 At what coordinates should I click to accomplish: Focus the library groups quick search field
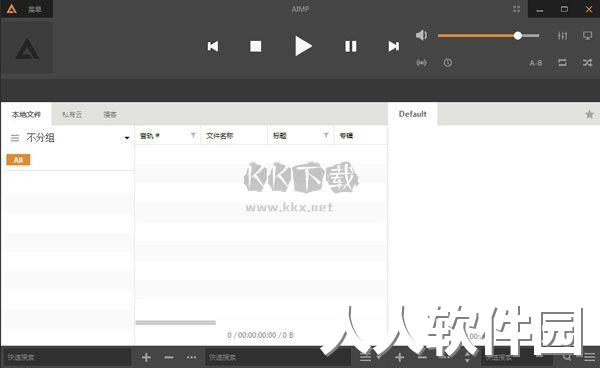tap(67, 357)
